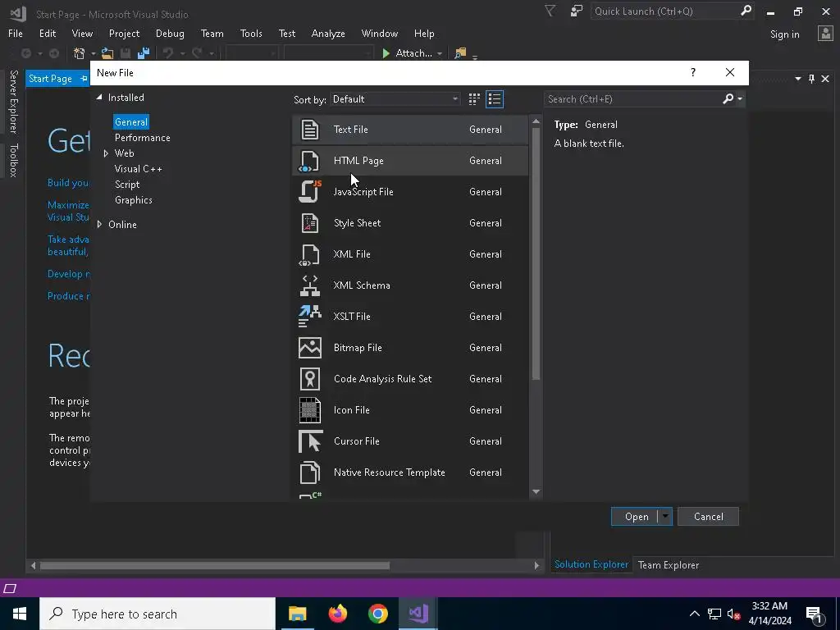Choose the JavaScript File template icon

point(309,192)
